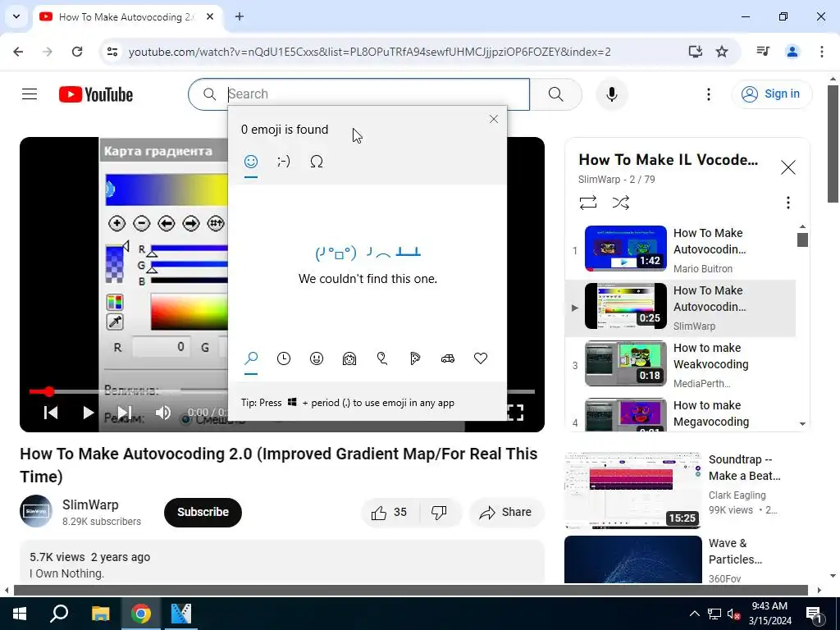Viewport: 840px width, 630px height.
Task: Install app icon in address bar
Action: 695,52
